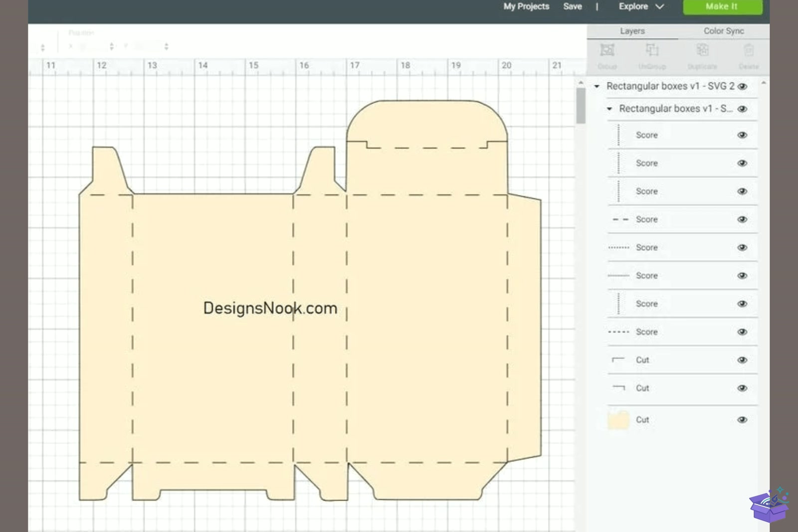Toggle visibility of the bottom beige Cut layer

point(742,420)
